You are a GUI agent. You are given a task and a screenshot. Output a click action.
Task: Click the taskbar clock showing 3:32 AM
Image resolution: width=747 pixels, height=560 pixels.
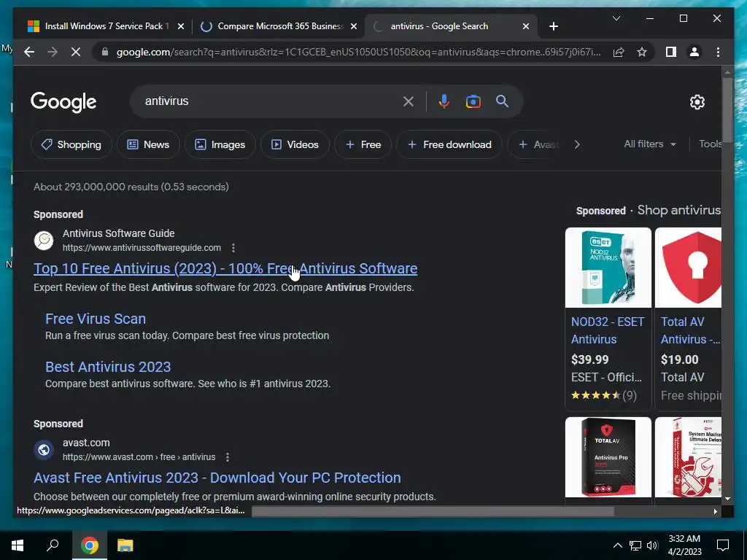tap(684, 545)
